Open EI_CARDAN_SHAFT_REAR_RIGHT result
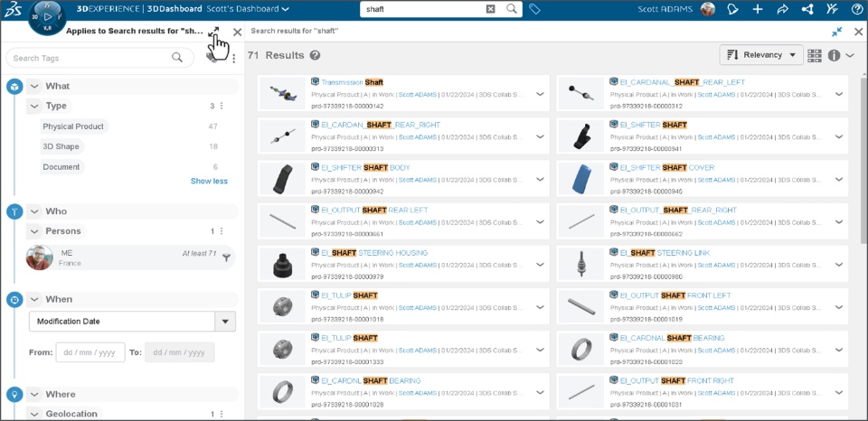868x421 pixels. click(381, 125)
